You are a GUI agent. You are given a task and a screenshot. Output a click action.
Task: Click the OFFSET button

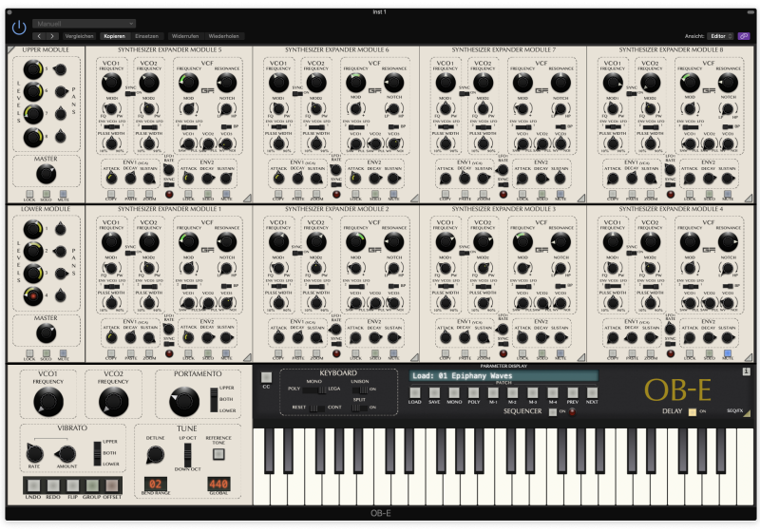coord(112,485)
